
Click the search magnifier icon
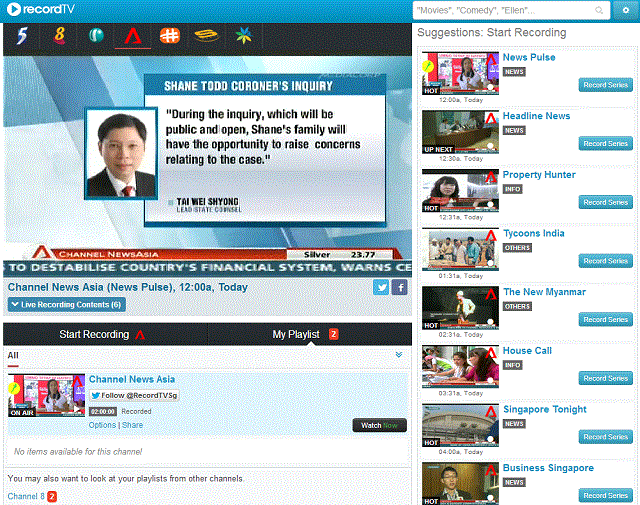pyautogui.click(x=599, y=10)
